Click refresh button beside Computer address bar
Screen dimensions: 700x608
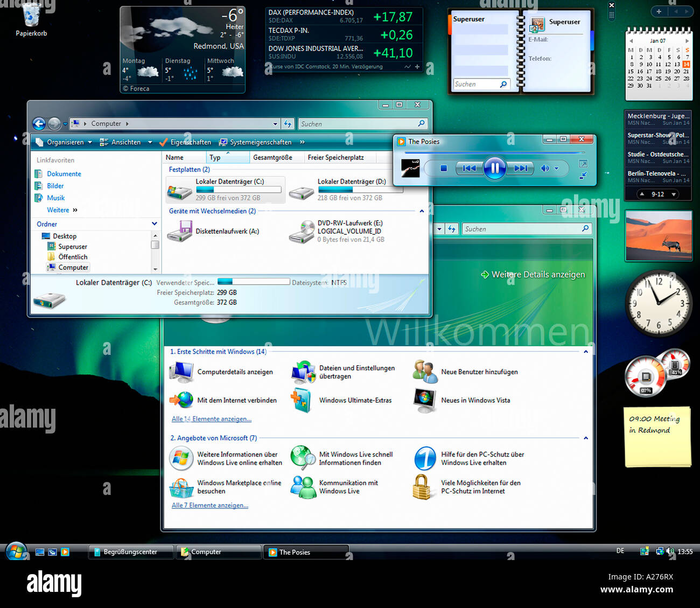tap(288, 124)
